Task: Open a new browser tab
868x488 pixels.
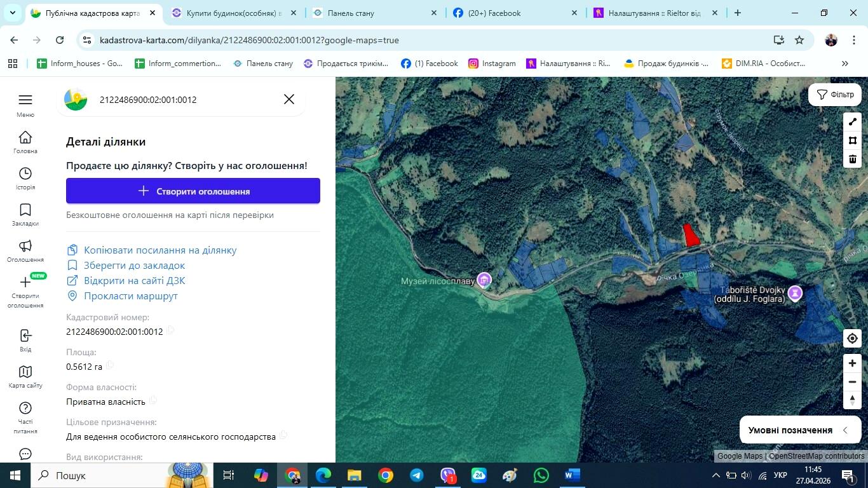Action: 737,13
